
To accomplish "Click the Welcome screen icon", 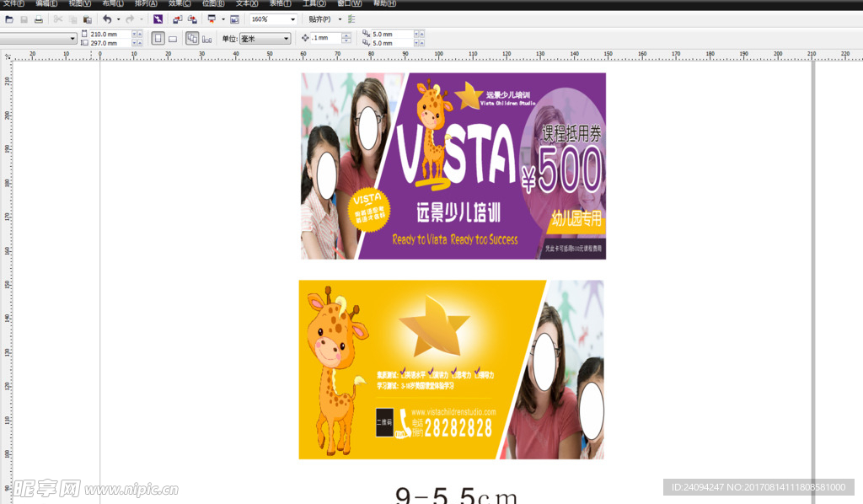I will point(233,19).
